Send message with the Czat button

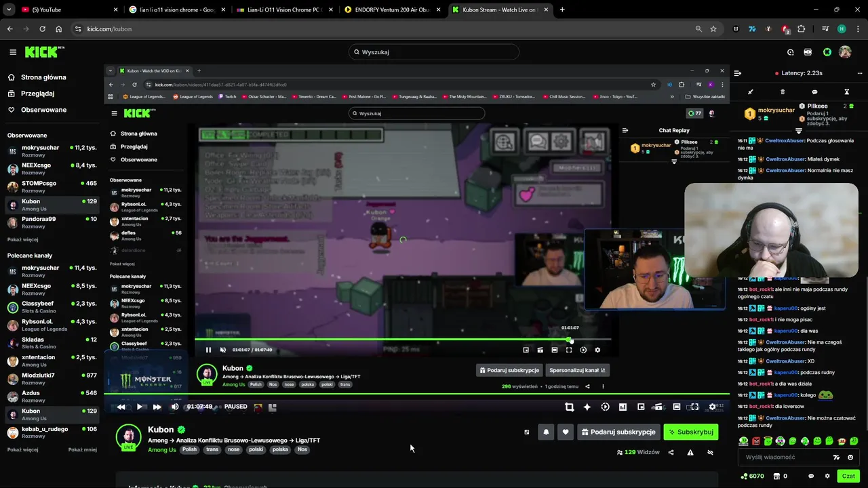coord(848,476)
